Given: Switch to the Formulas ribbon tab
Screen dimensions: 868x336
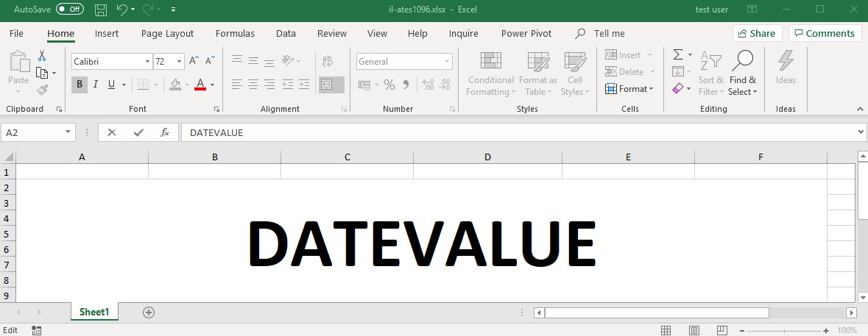Looking at the screenshot, I should 235,33.
